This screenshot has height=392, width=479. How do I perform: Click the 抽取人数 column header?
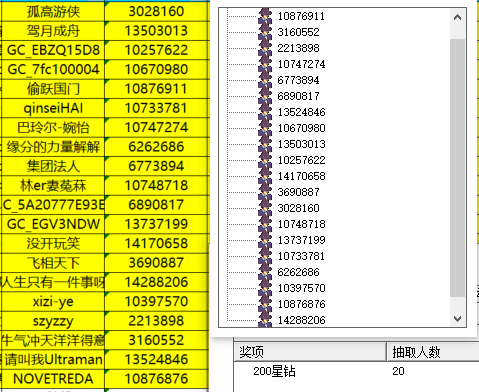433,352
